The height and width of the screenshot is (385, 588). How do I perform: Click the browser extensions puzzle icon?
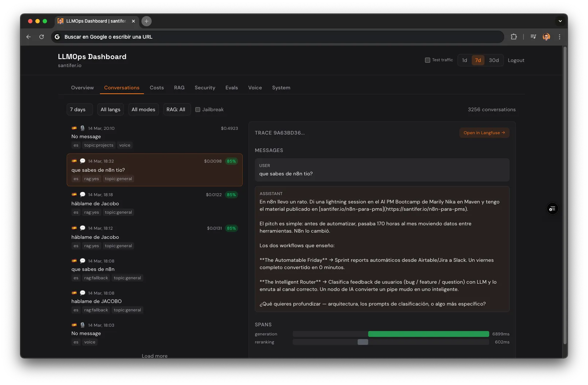tap(514, 36)
